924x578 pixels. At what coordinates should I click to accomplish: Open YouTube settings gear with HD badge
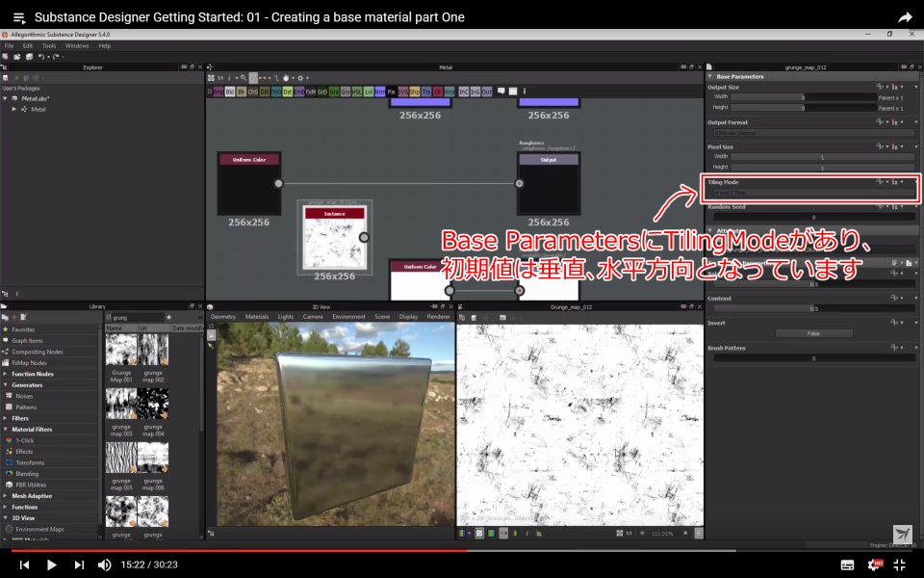pyautogui.click(x=875, y=565)
